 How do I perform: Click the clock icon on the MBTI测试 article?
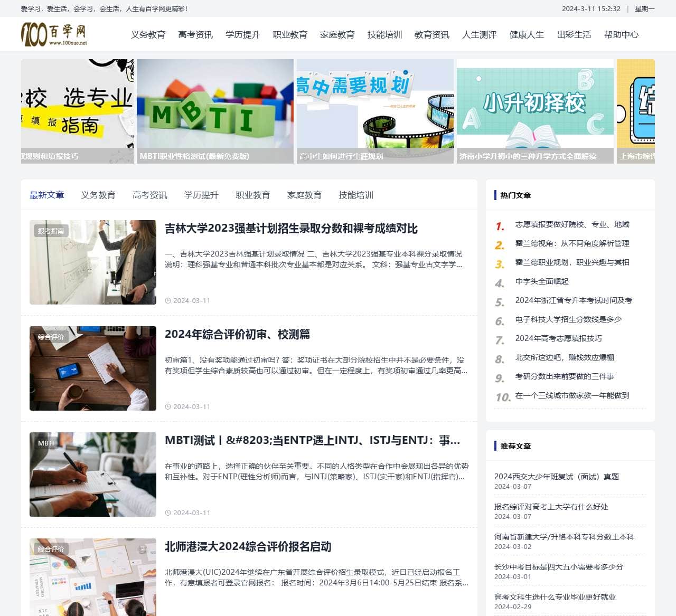coord(168,513)
